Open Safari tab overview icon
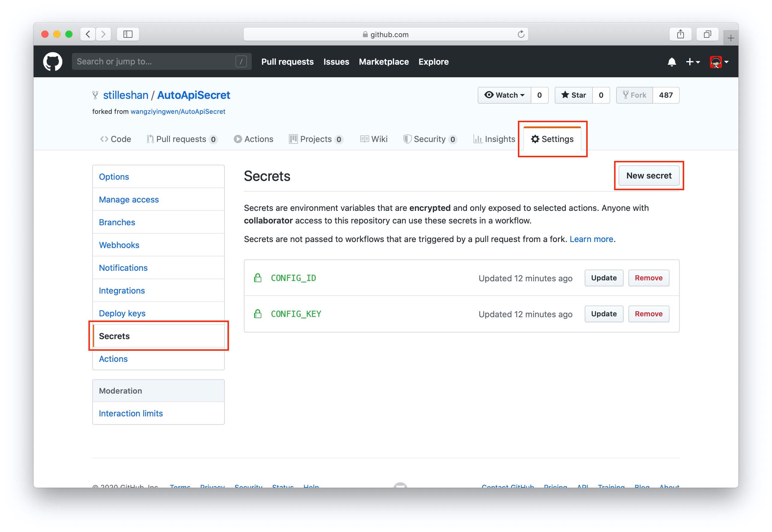This screenshot has height=532, width=772. (x=707, y=34)
